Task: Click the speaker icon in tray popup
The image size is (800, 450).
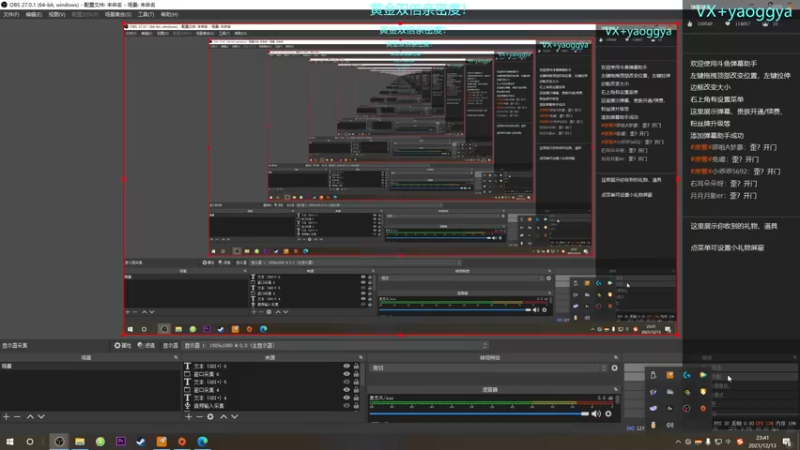Action: 670,425
